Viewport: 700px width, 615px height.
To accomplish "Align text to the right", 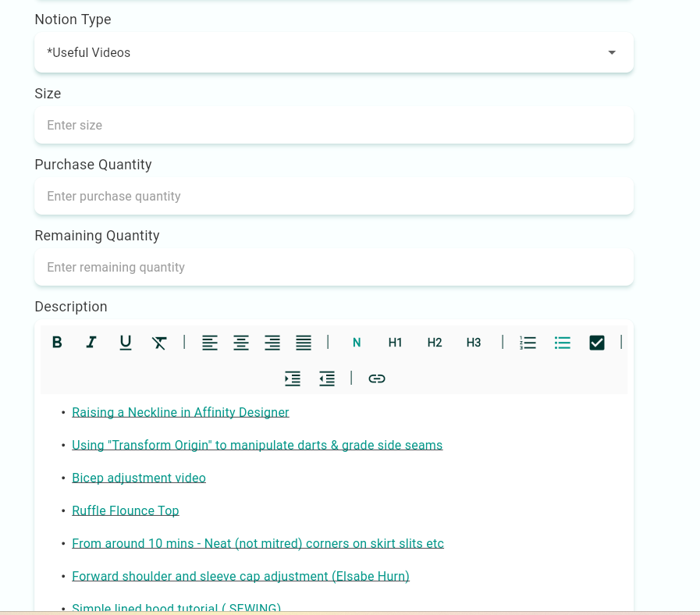I will (x=272, y=343).
